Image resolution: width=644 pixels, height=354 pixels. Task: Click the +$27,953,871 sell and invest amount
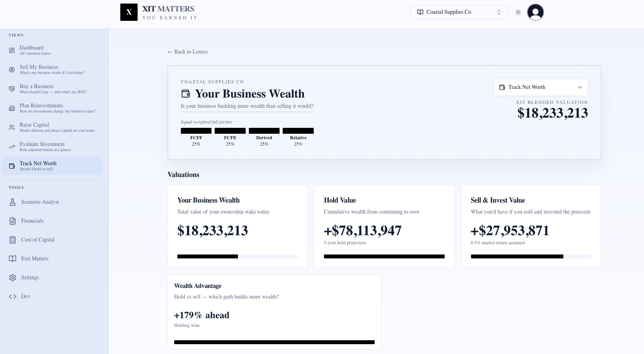click(510, 230)
